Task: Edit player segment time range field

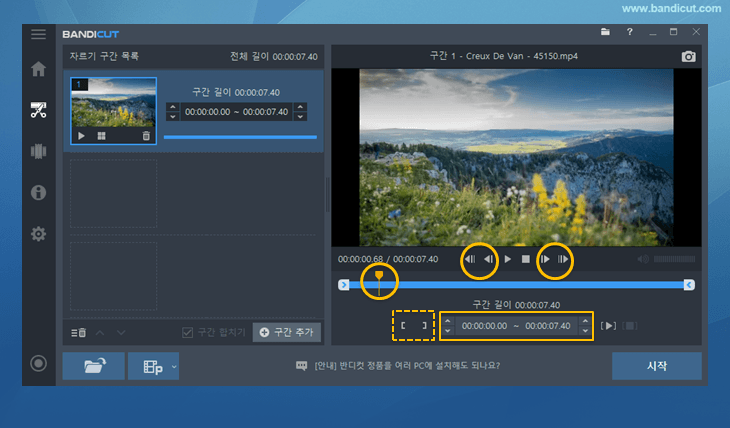Action: (x=516, y=326)
